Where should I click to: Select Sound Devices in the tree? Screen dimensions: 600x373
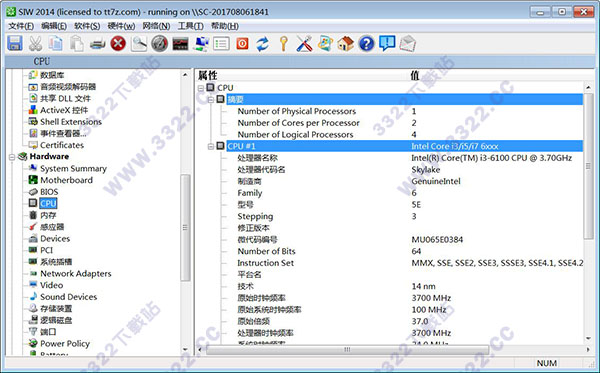coord(68,297)
